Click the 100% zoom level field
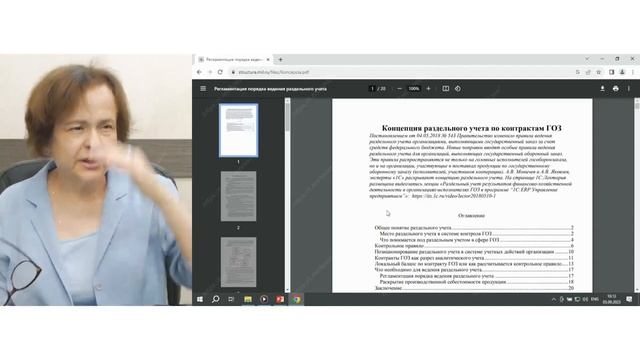 click(413, 89)
